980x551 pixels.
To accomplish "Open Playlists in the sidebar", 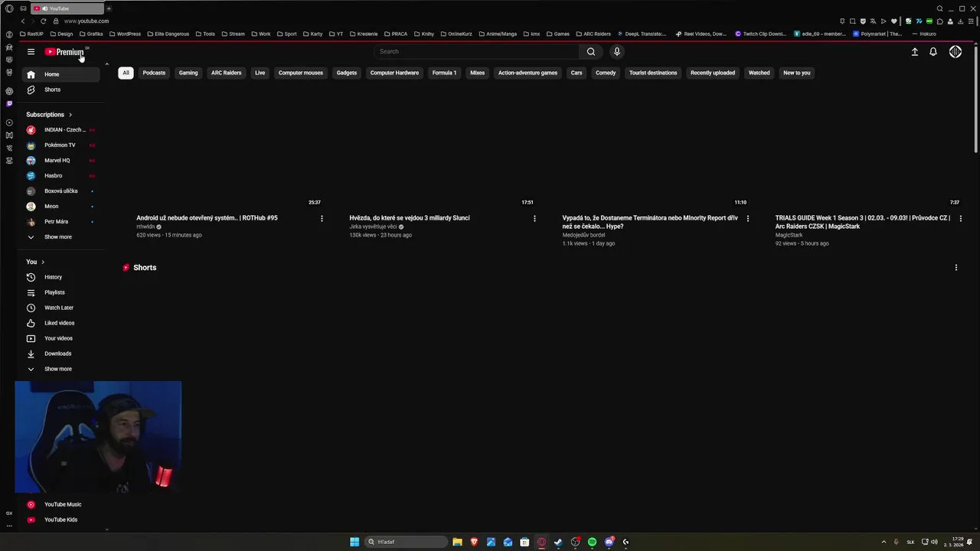I will point(61,292).
